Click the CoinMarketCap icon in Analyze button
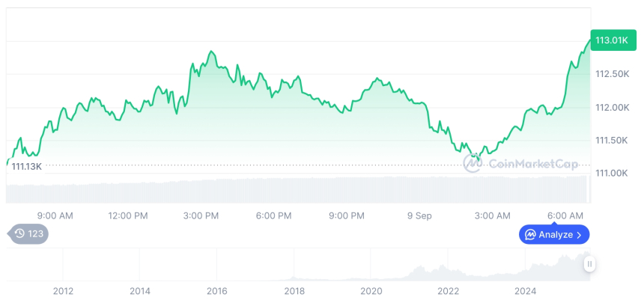644x300 pixels. point(530,235)
